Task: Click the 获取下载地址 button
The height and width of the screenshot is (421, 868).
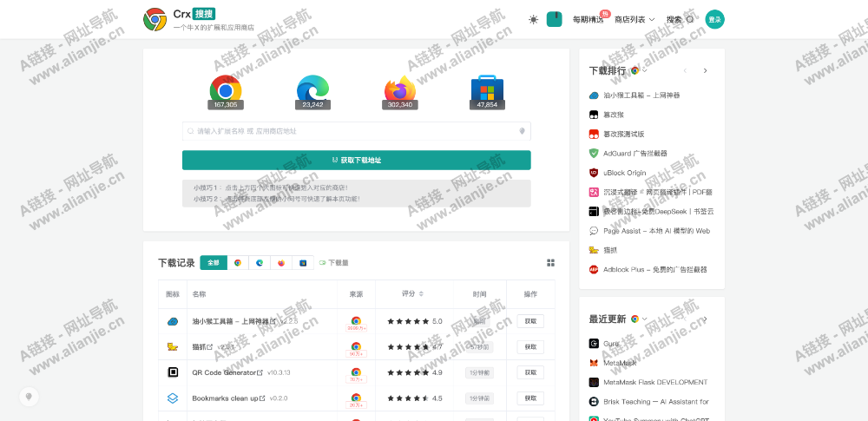Action: 357,160
